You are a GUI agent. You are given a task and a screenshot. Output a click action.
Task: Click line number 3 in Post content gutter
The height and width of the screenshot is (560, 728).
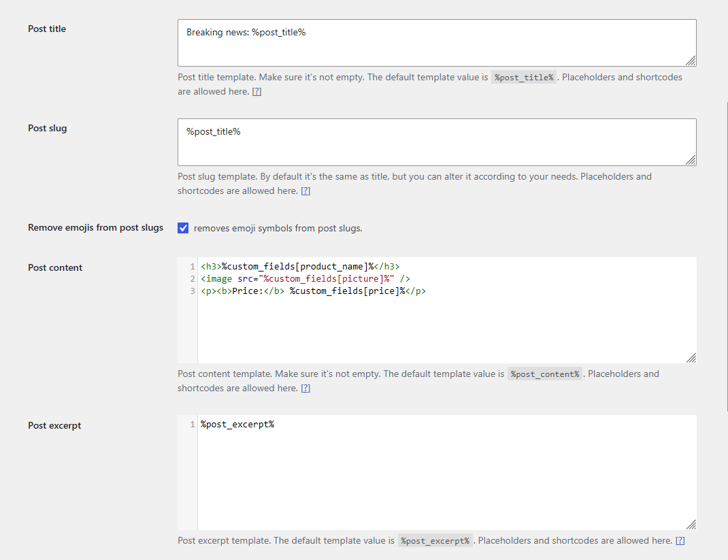pyautogui.click(x=193, y=291)
